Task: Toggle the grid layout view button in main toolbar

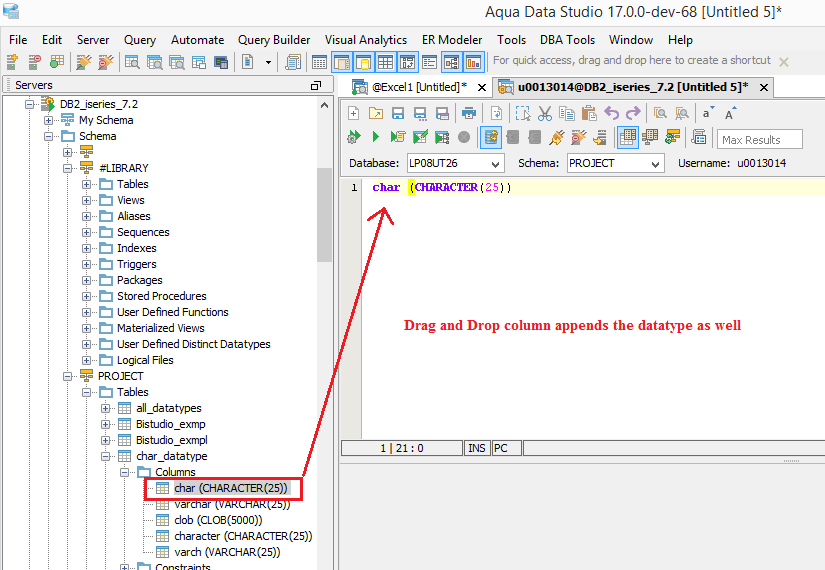Action: tap(385, 62)
